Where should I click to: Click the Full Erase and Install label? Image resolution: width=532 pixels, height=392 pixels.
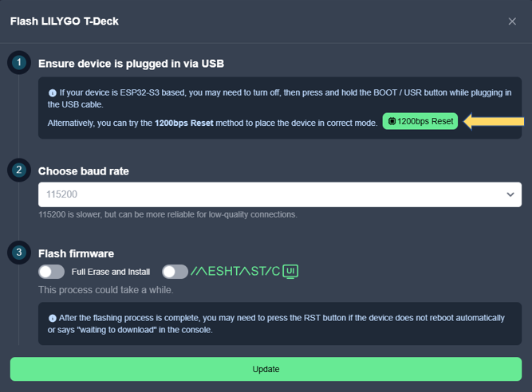coord(111,272)
